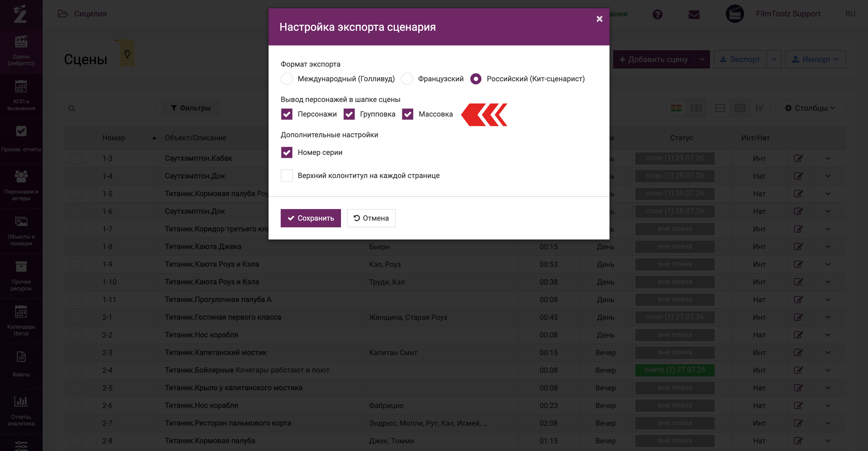868x451 pixels.
Task: Click the Добавить сцену button
Action: [654, 59]
